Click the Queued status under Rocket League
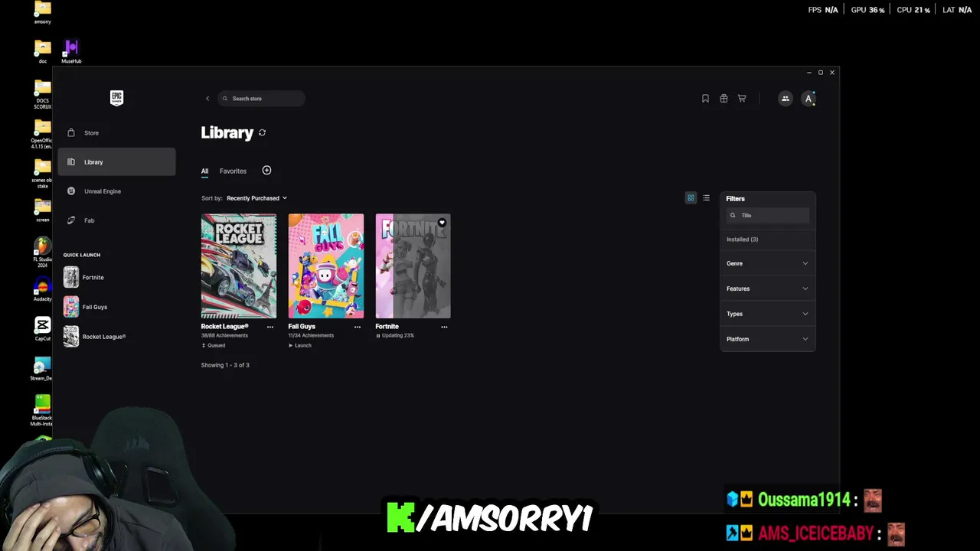This screenshot has height=551, width=980. pyautogui.click(x=214, y=346)
